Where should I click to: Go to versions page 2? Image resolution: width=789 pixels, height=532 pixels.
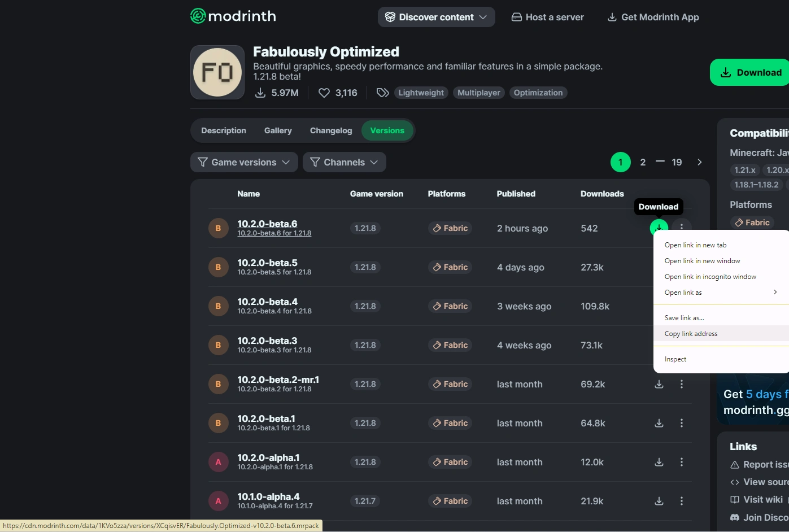(643, 162)
